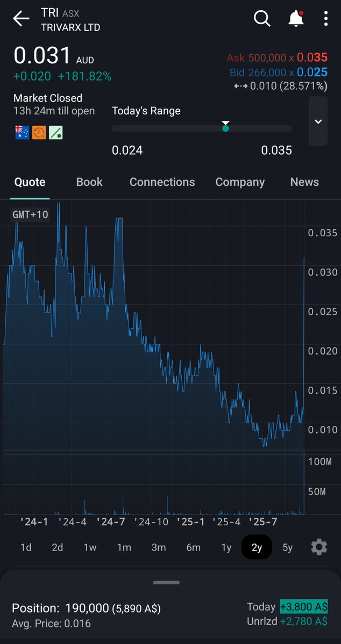Select the 3m chart range
341x644 pixels.
coord(158,547)
